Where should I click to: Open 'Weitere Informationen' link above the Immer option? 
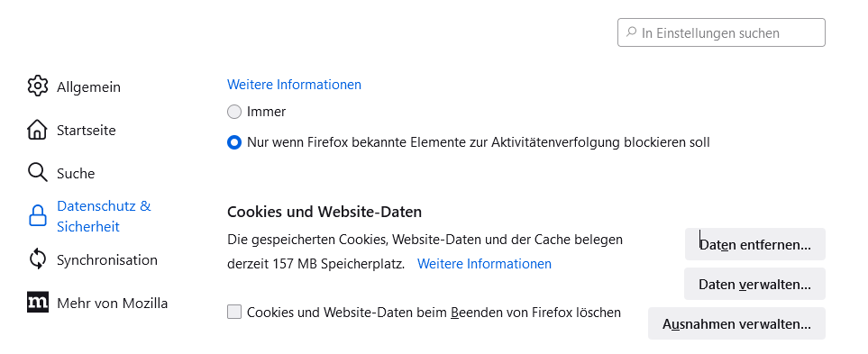click(x=294, y=85)
